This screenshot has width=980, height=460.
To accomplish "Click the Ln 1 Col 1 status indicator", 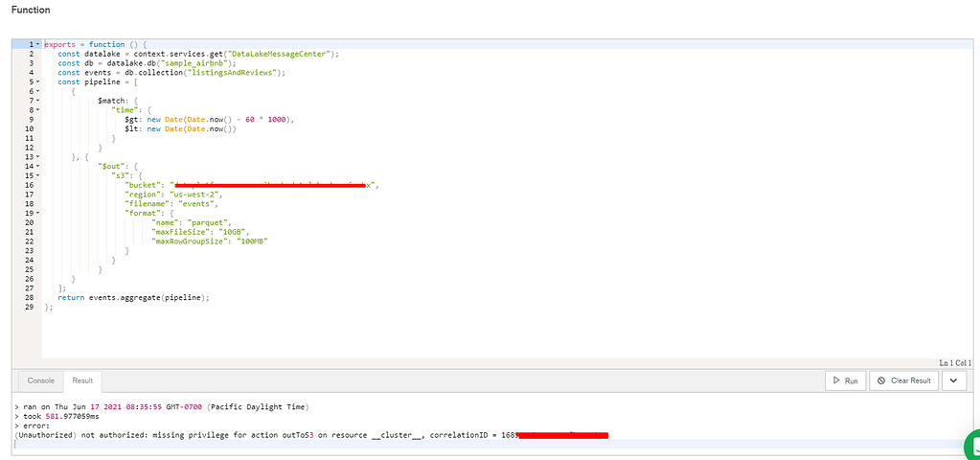I will click(955, 363).
